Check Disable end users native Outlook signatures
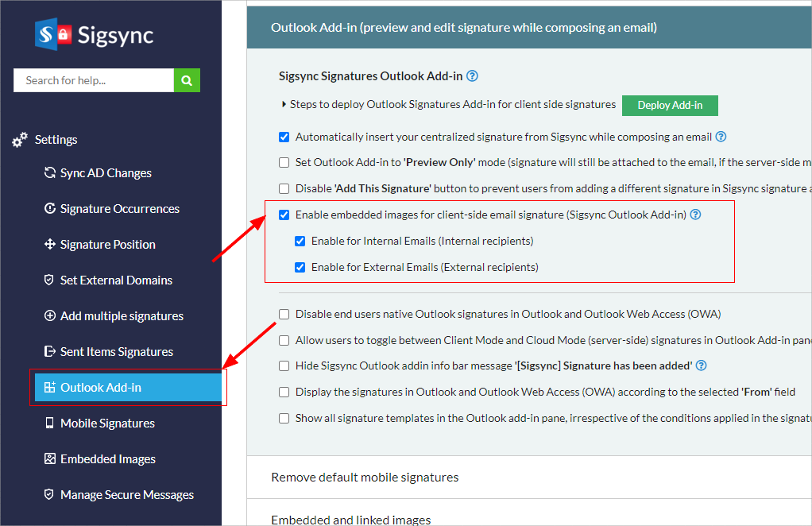 point(284,314)
